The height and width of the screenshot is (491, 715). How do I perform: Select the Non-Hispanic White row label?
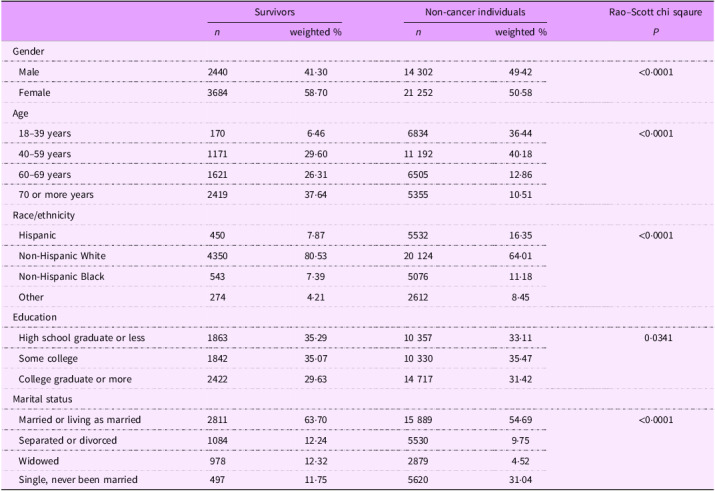tap(62, 254)
